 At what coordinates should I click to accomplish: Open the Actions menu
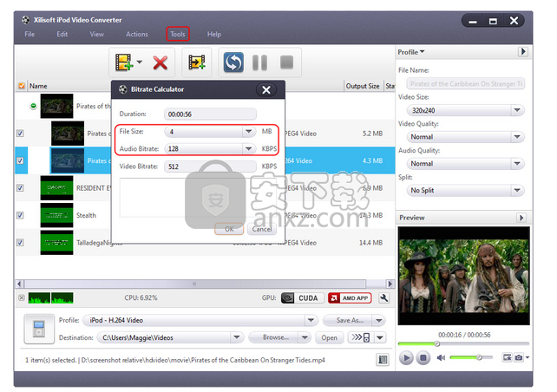coord(137,34)
